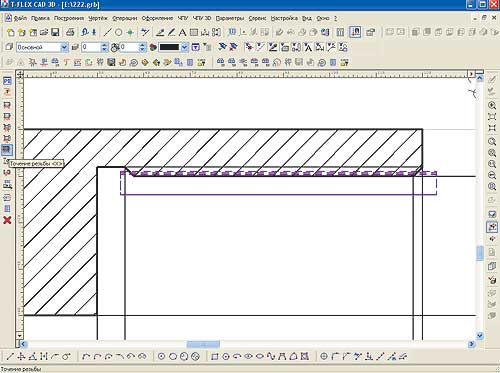Screen dimensions: 500x373
Task: Open the layer dropdown showing Основной
Action: 64,47
